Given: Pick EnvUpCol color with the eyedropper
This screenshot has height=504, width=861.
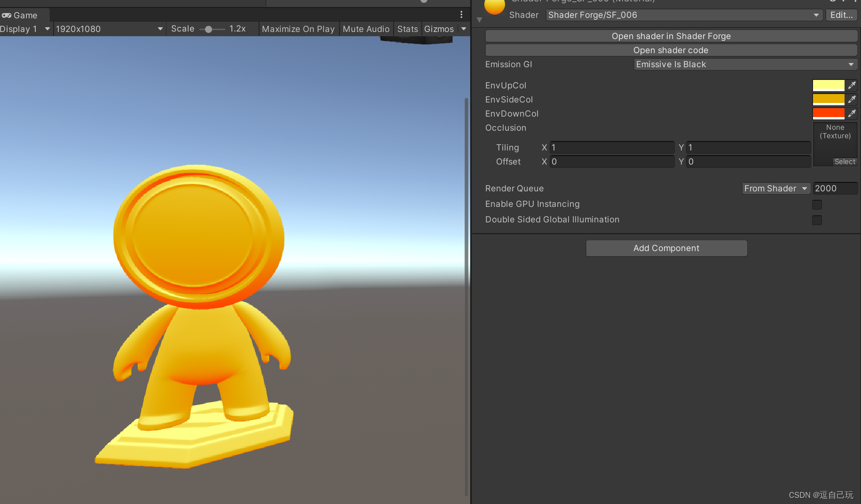Looking at the screenshot, I should pos(852,85).
